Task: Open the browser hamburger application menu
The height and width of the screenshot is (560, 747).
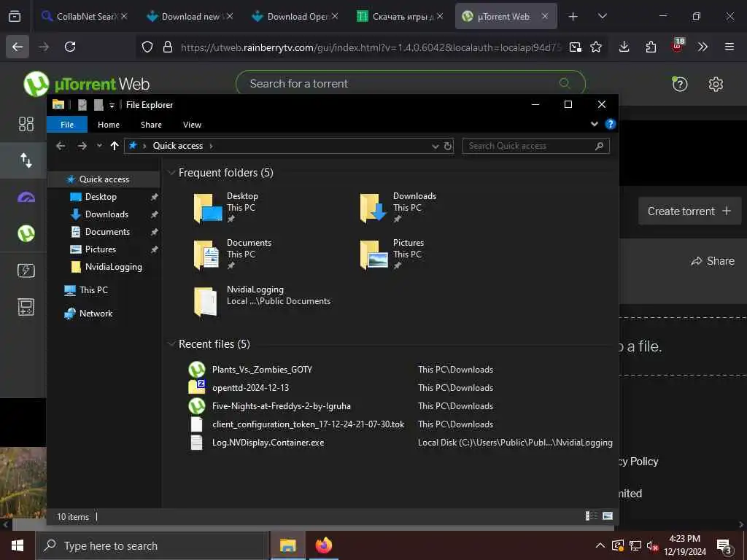Action: coord(729,47)
